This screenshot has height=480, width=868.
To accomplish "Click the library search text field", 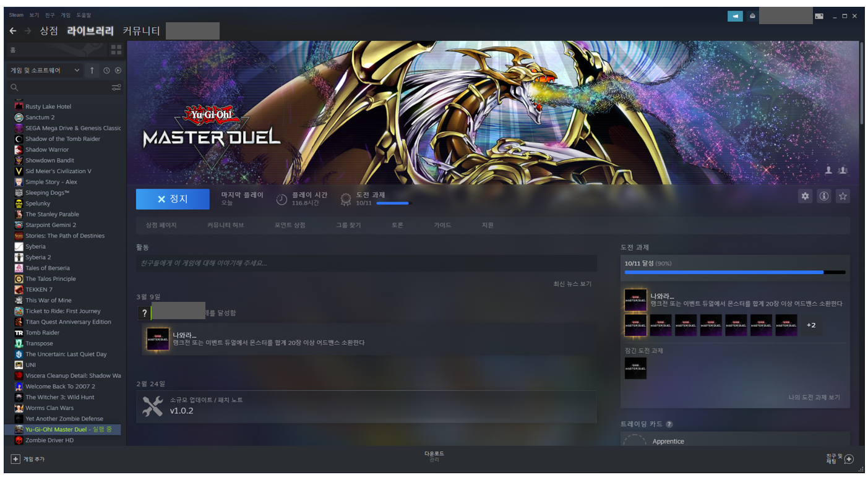I will point(64,88).
